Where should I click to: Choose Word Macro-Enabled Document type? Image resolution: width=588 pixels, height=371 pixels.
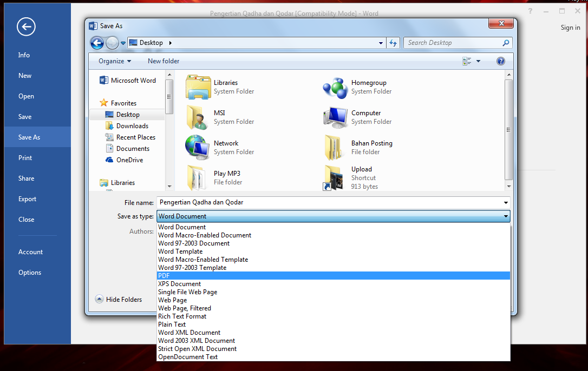tap(334, 235)
